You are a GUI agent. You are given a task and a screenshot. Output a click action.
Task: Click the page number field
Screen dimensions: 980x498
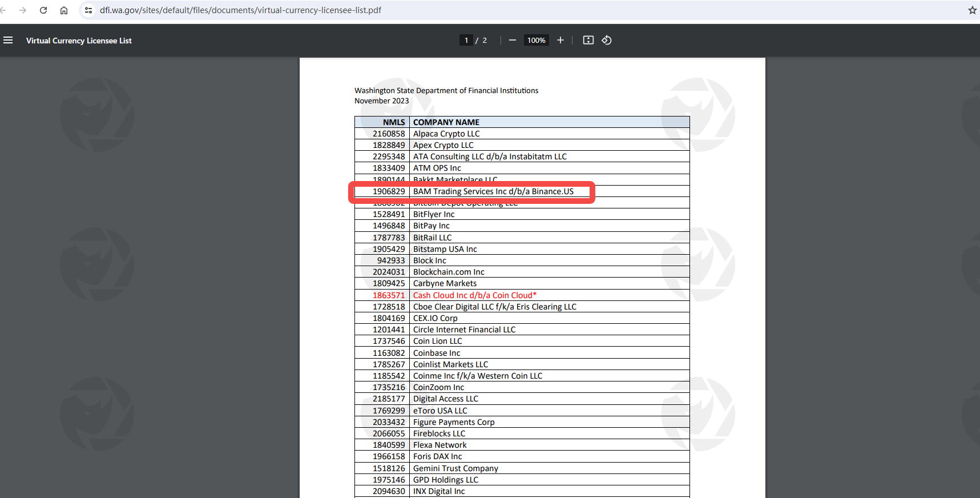466,40
